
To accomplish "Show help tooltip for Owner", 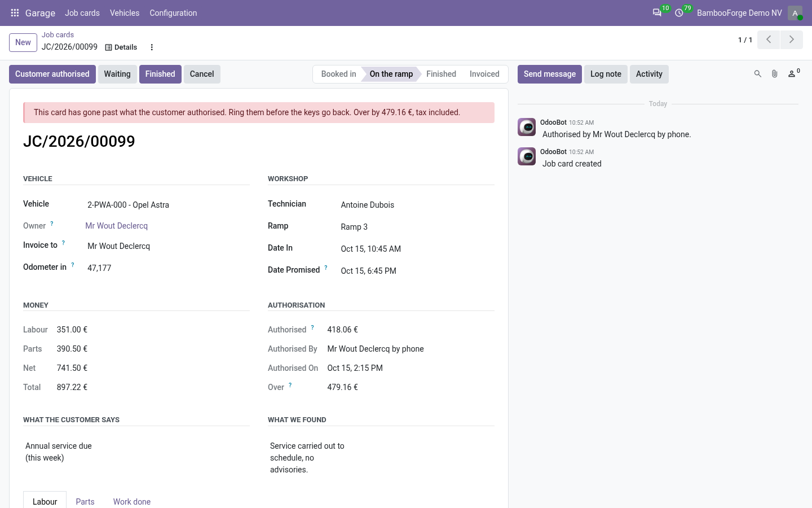I will tap(52, 224).
